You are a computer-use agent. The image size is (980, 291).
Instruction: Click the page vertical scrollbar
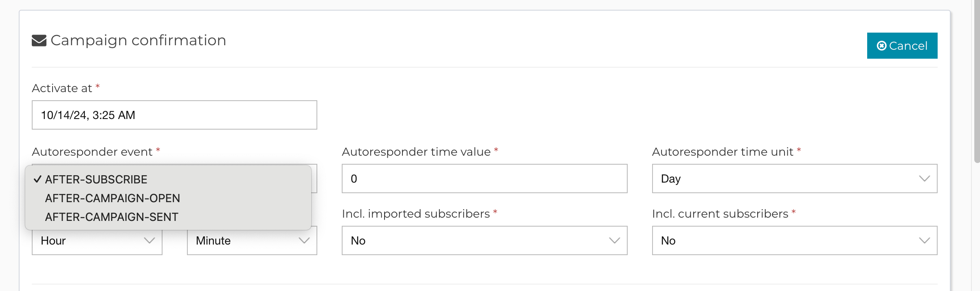click(x=977, y=82)
